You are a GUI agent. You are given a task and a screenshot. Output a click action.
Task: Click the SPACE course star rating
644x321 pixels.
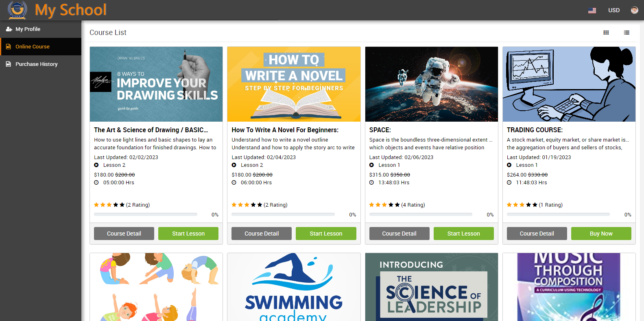point(384,205)
